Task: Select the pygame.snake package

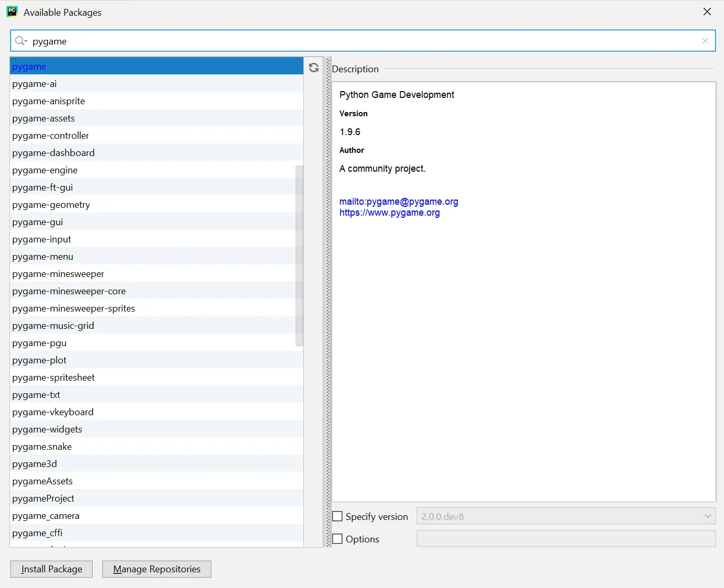Action: 157,447
